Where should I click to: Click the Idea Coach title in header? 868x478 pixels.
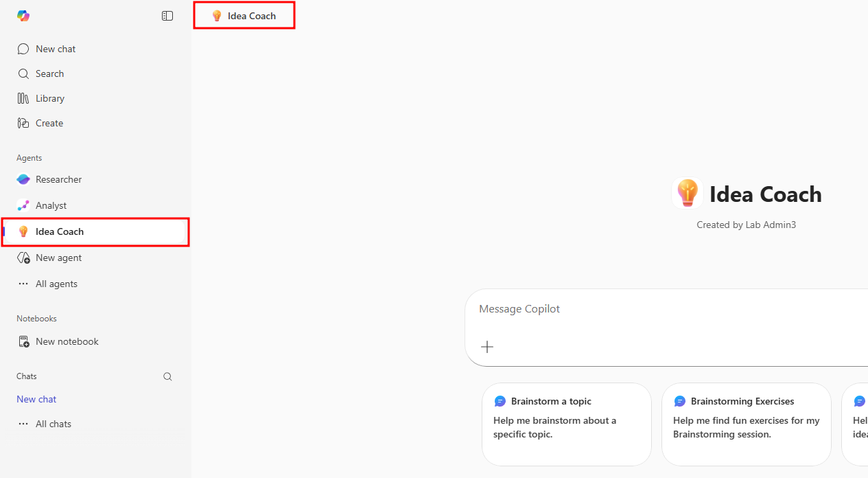(252, 16)
